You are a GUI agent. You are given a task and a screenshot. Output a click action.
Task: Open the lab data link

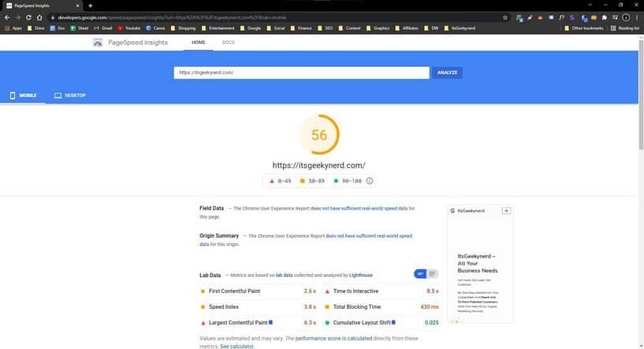(x=285, y=275)
